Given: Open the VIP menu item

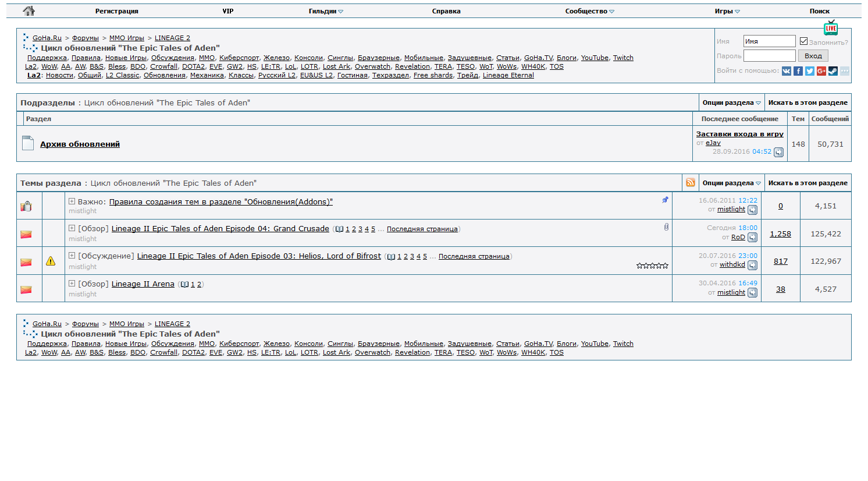Looking at the screenshot, I should coord(228,11).
